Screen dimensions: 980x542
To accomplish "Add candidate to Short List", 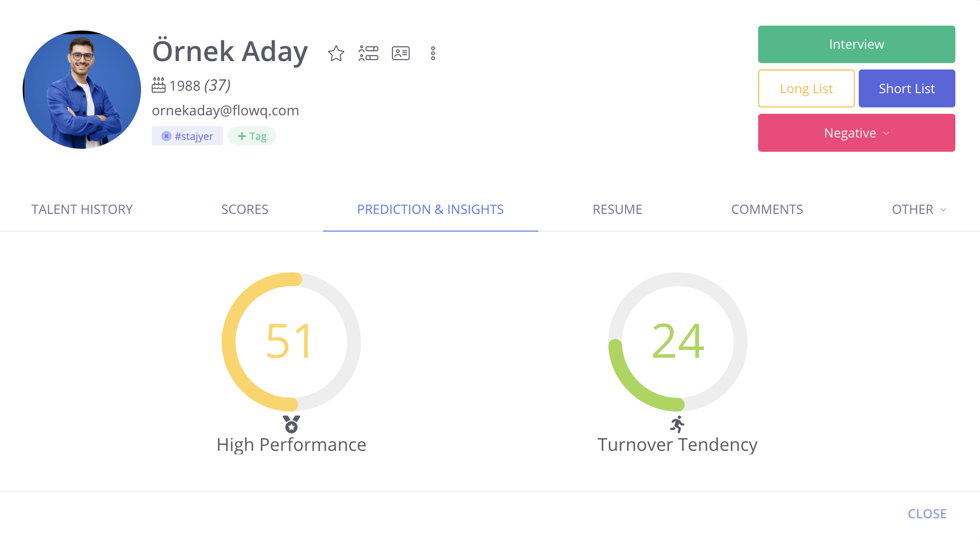I will [x=907, y=89].
